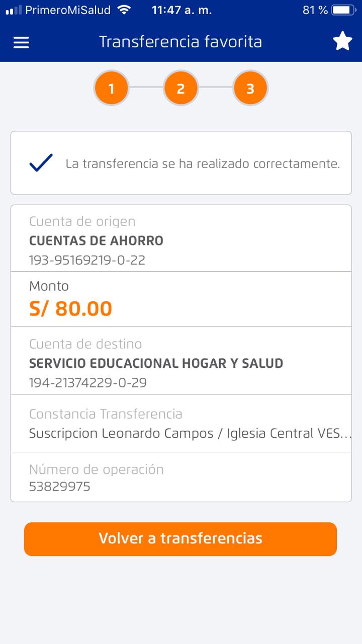
Task: Tap the Wi-Fi status icon
Action: pos(123,10)
